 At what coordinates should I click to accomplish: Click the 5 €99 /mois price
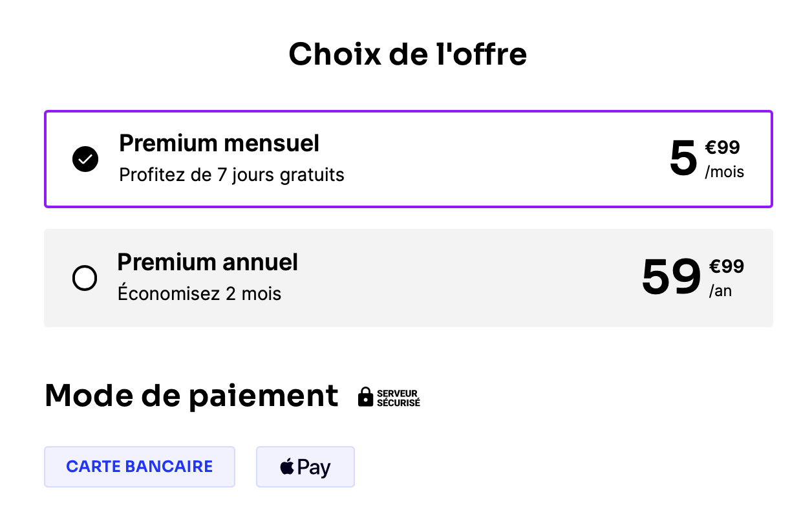pos(707,159)
